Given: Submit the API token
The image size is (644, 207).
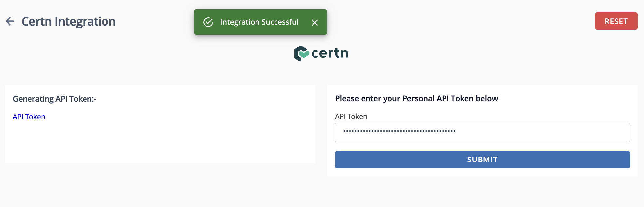Looking at the screenshot, I should click(x=482, y=160).
